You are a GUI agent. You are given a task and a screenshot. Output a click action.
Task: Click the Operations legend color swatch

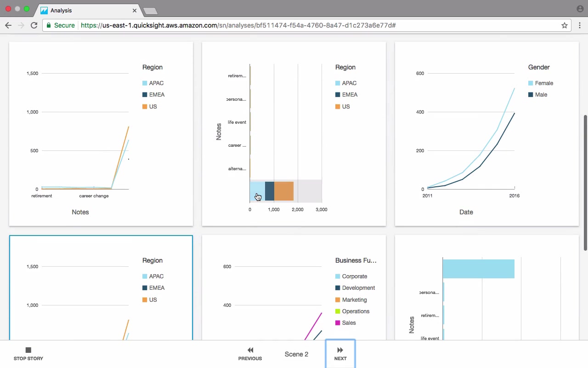click(338, 311)
